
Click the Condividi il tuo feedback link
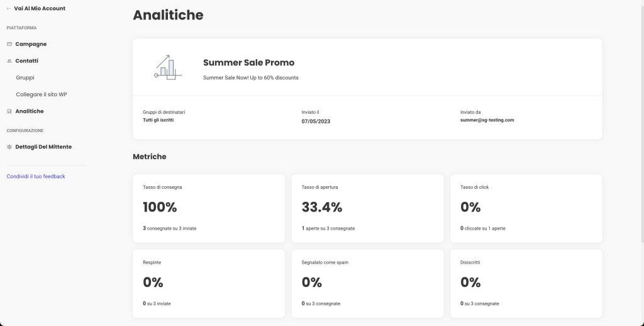pyautogui.click(x=36, y=176)
